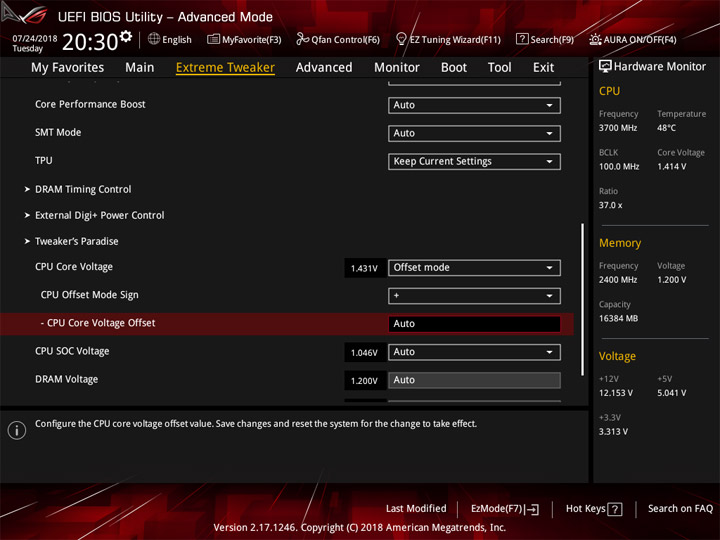720x540 pixels.
Task: Open SMT Mode dropdown
Action: pyautogui.click(x=474, y=133)
